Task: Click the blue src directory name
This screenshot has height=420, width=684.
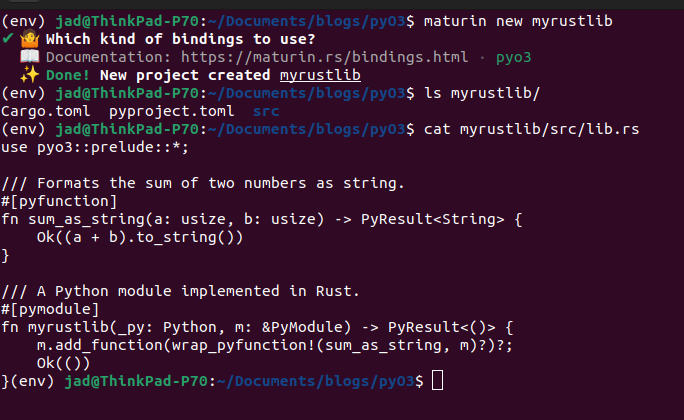Action: 265,111
